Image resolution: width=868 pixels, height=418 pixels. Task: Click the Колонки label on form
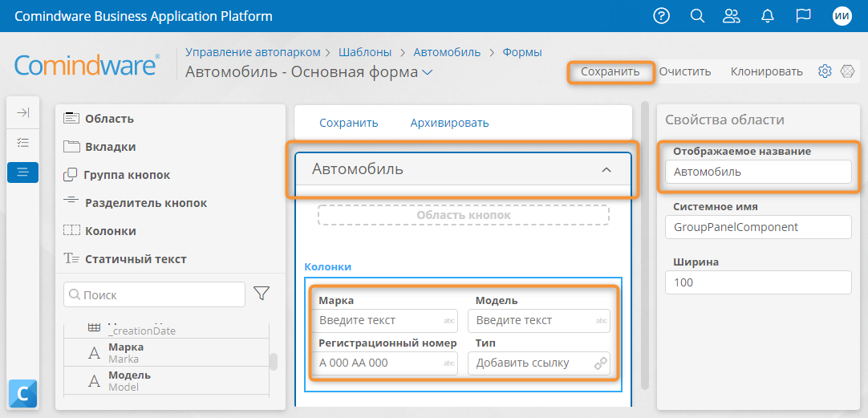[328, 266]
